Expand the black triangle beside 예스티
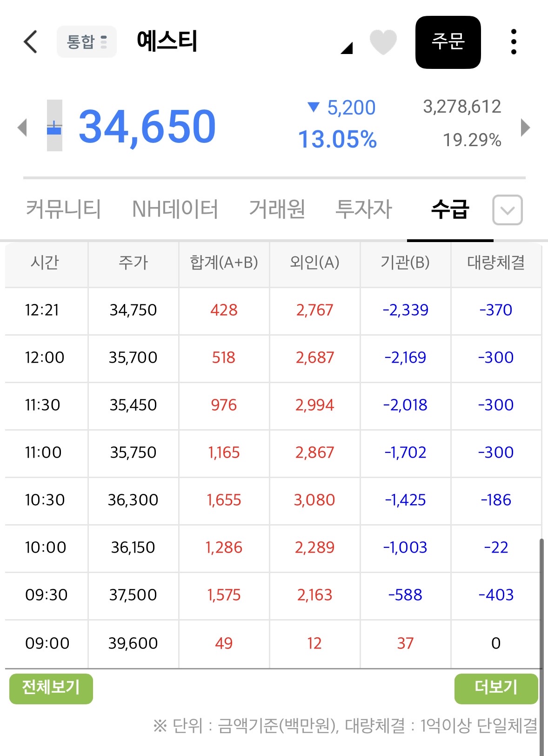548x756 pixels. tap(347, 48)
